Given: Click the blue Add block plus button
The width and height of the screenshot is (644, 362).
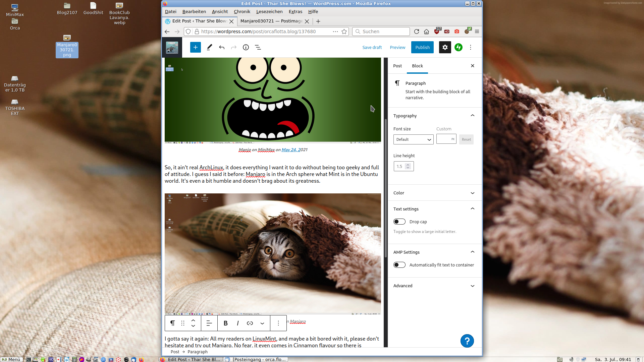Looking at the screenshot, I should pyautogui.click(x=195, y=47).
